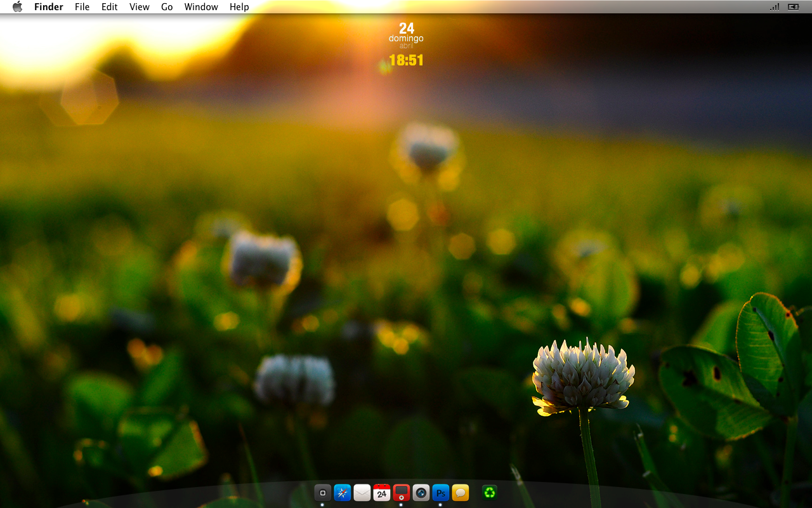Click the signal strength bars icon
The width and height of the screenshot is (812, 508).
pyautogui.click(x=775, y=7)
